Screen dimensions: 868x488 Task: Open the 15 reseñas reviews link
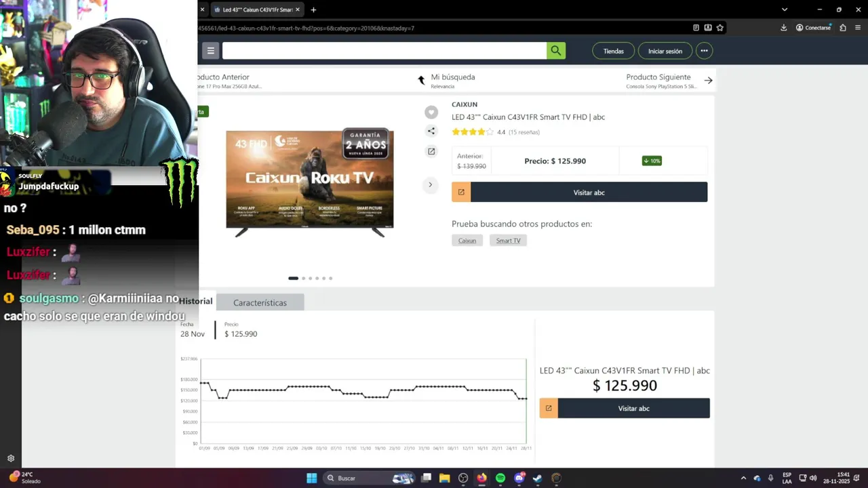click(524, 132)
